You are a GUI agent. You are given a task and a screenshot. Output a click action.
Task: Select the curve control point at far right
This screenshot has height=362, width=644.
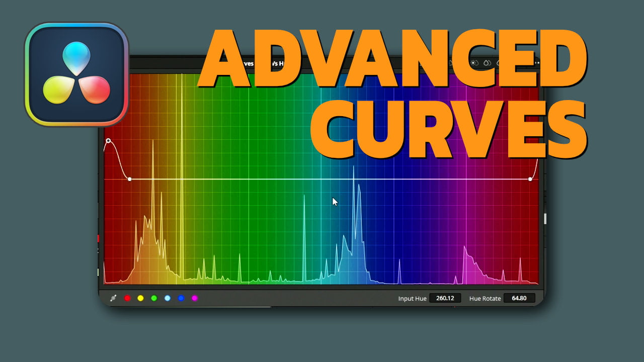(x=530, y=179)
